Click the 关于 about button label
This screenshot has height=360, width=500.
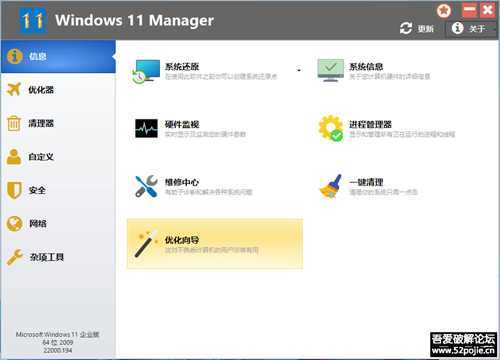[477, 29]
